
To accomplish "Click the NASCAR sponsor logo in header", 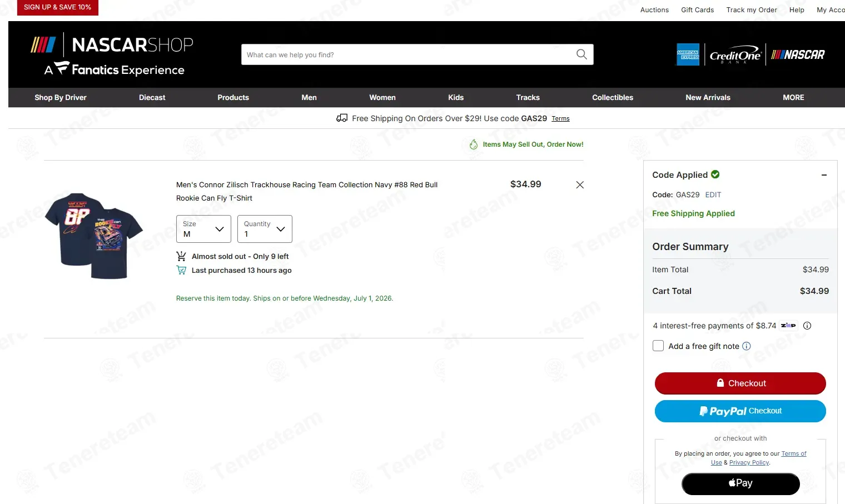I will [798, 54].
